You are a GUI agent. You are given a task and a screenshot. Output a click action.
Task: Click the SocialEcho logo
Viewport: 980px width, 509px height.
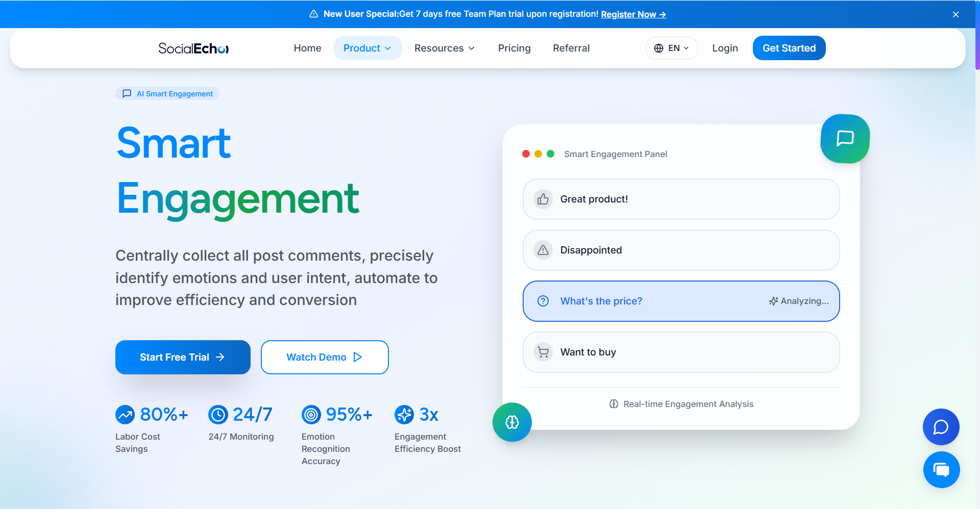coord(193,48)
